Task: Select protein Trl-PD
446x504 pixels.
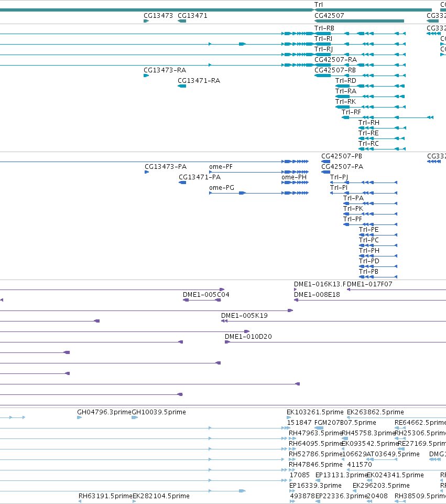Action: click(x=378, y=266)
